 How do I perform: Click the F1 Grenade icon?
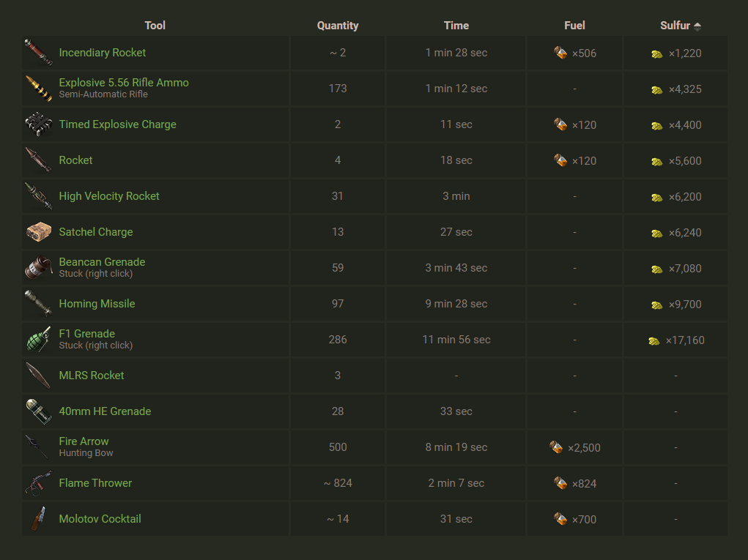37,340
